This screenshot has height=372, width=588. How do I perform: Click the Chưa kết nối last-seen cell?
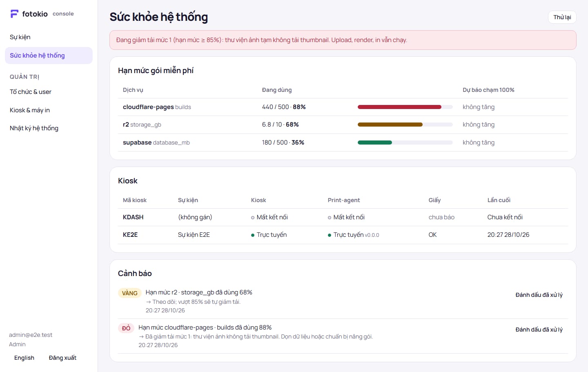coord(505,217)
